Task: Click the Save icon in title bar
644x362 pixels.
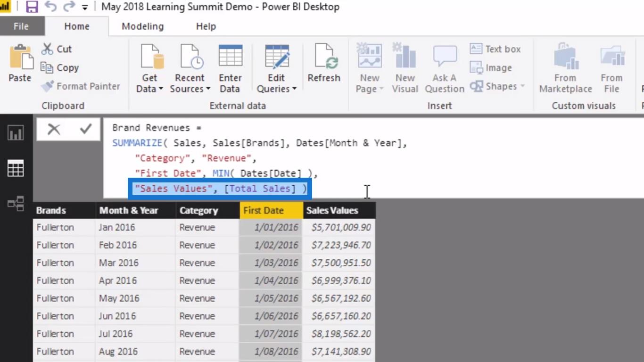Action: click(32, 7)
